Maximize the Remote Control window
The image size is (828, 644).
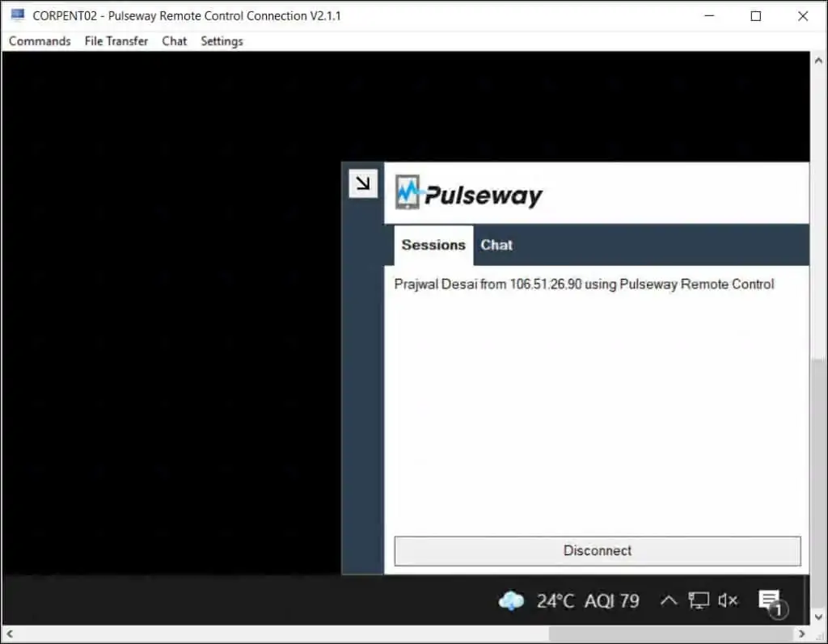(756, 16)
